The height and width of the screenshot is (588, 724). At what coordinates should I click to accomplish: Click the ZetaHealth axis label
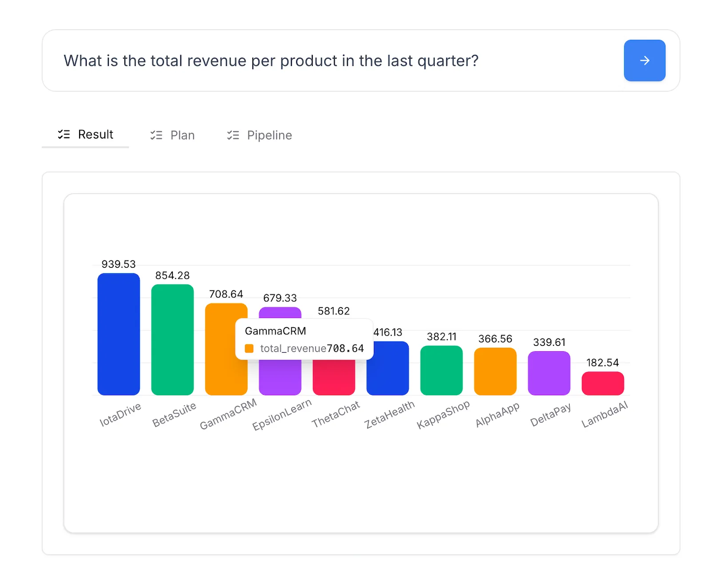click(x=389, y=413)
